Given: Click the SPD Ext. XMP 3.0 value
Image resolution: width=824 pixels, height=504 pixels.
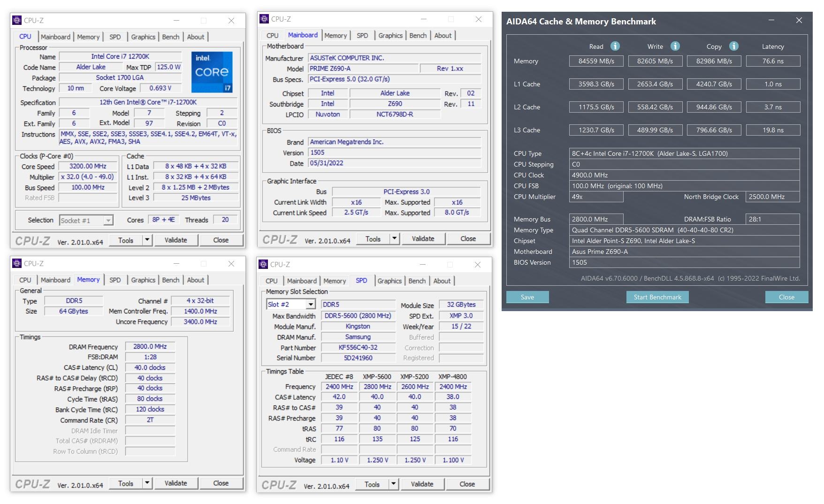Looking at the screenshot, I should pyautogui.click(x=461, y=316).
